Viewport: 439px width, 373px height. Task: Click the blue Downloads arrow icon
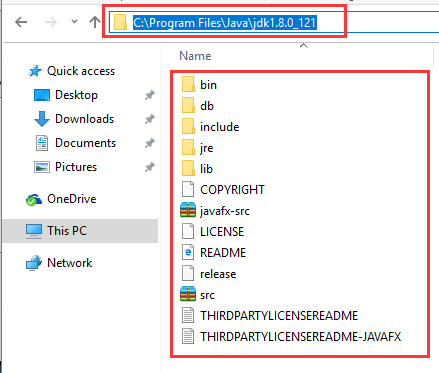[42, 119]
